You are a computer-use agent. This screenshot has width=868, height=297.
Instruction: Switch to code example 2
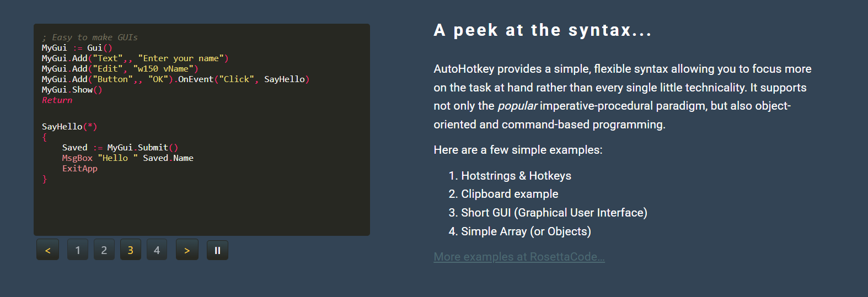(x=104, y=250)
